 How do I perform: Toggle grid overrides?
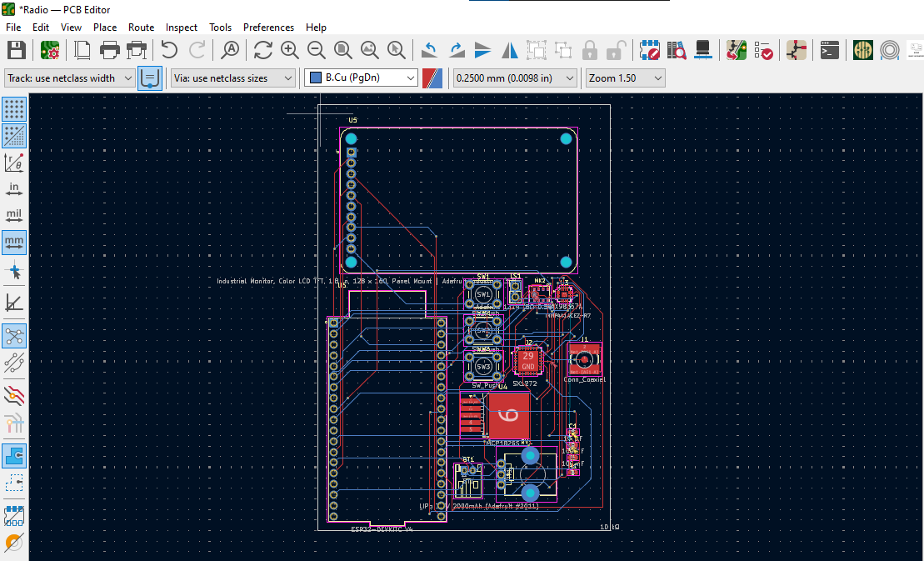point(14,136)
